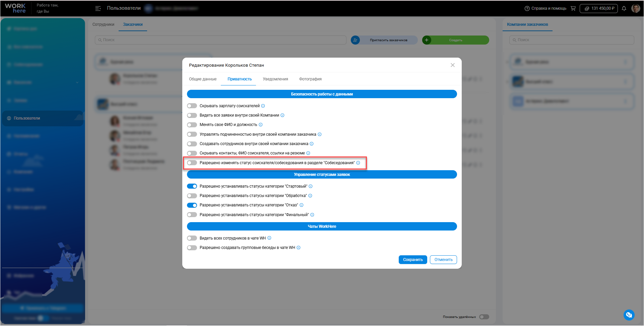Collapse 'Чаты WorkHere' section header
The image size is (644, 326).
click(x=322, y=226)
